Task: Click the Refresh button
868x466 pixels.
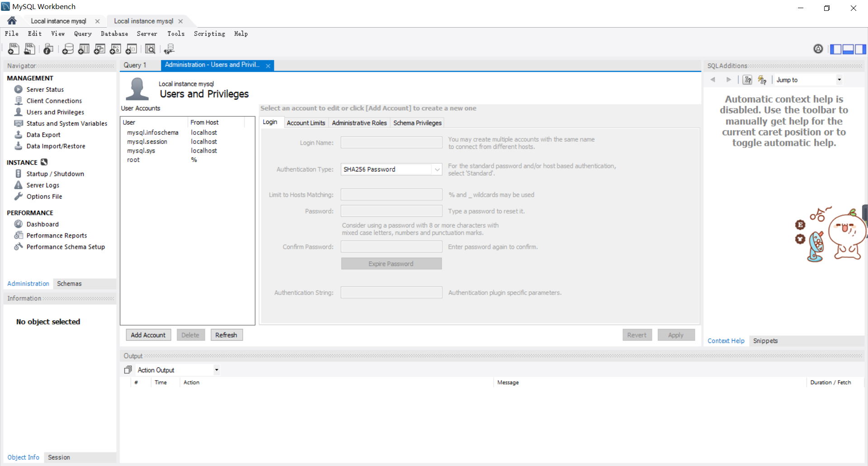Action: pos(226,335)
